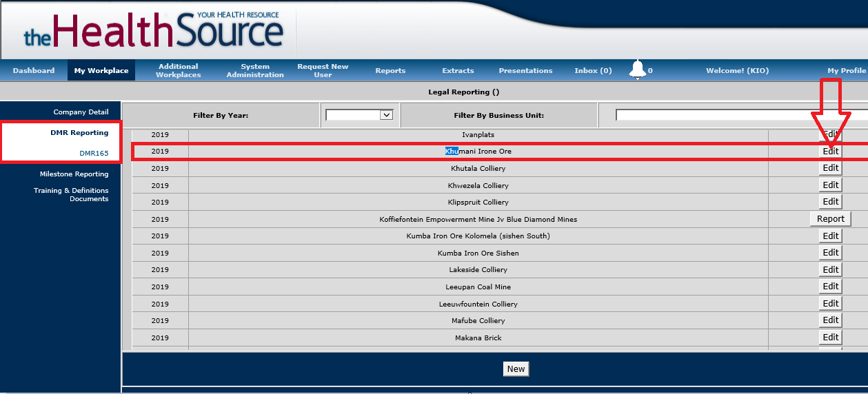This screenshot has width=868, height=394.
Task: Click the Filter By Business Unit field
Action: [741, 115]
